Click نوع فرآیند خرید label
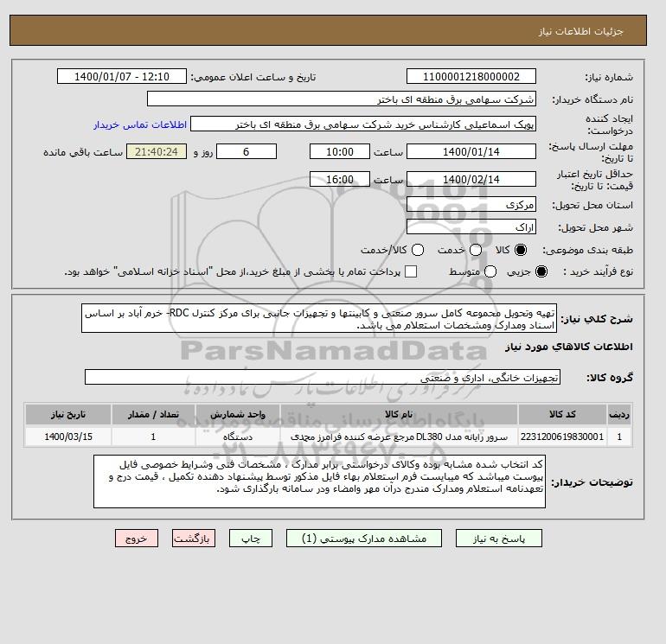This screenshot has width=666, height=644. pyautogui.click(x=598, y=271)
